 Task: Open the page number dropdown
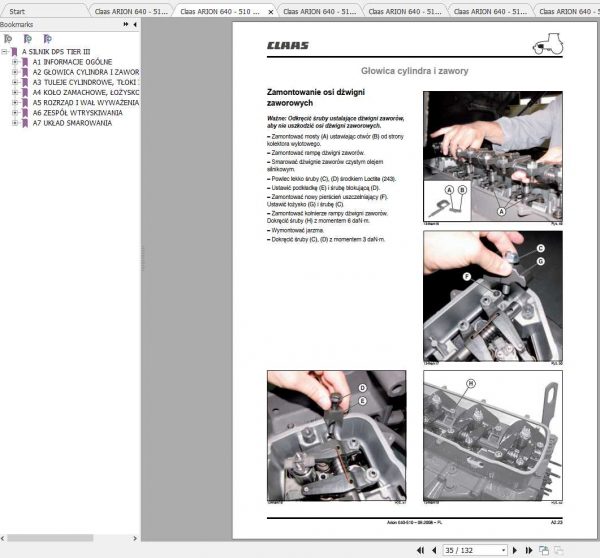[x=504, y=550]
